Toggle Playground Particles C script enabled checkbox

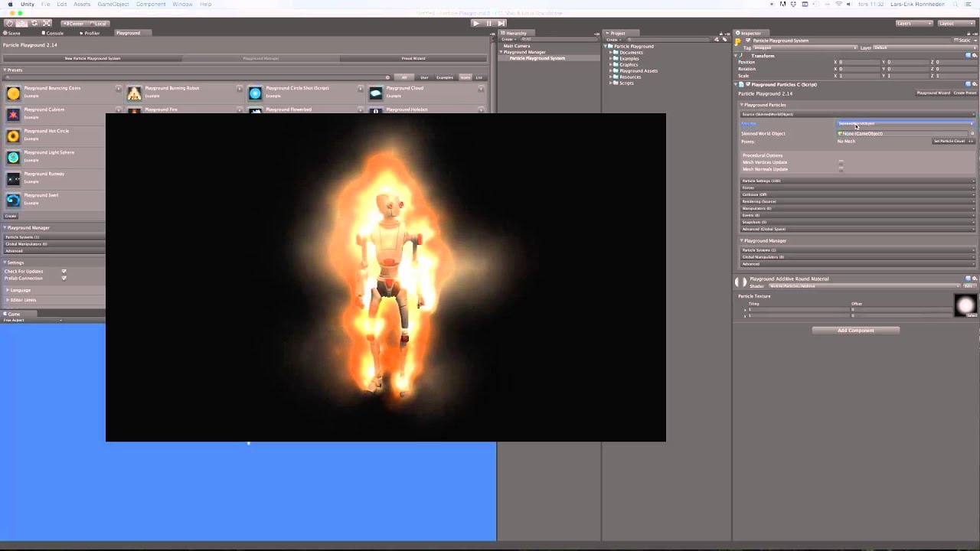click(x=748, y=84)
